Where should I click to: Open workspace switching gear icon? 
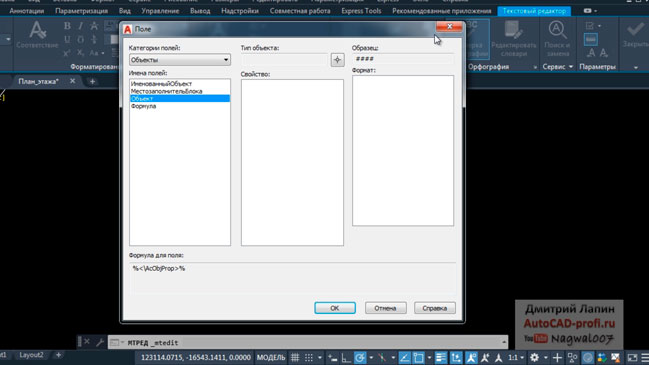point(534,358)
